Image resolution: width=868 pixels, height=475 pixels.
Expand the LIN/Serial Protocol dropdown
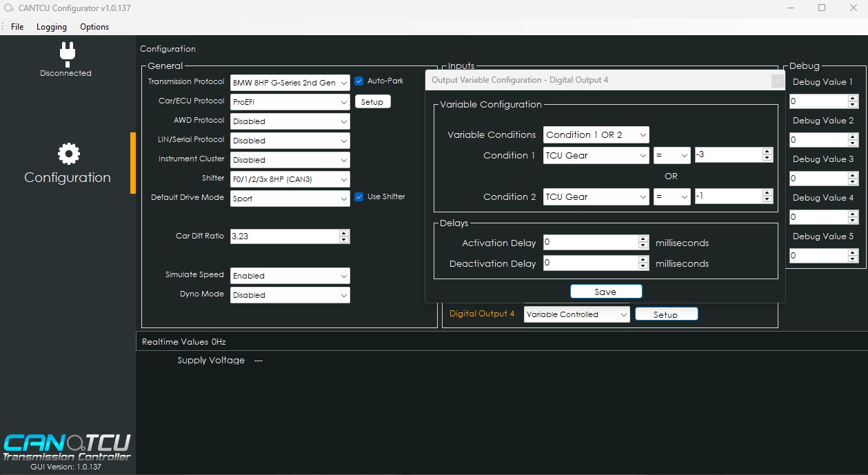[290, 141]
